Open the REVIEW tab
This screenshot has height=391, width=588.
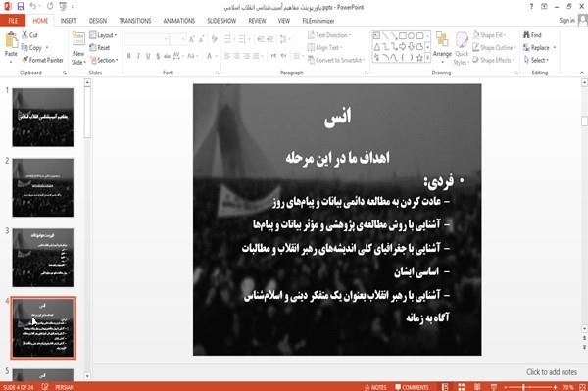pos(257,21)
